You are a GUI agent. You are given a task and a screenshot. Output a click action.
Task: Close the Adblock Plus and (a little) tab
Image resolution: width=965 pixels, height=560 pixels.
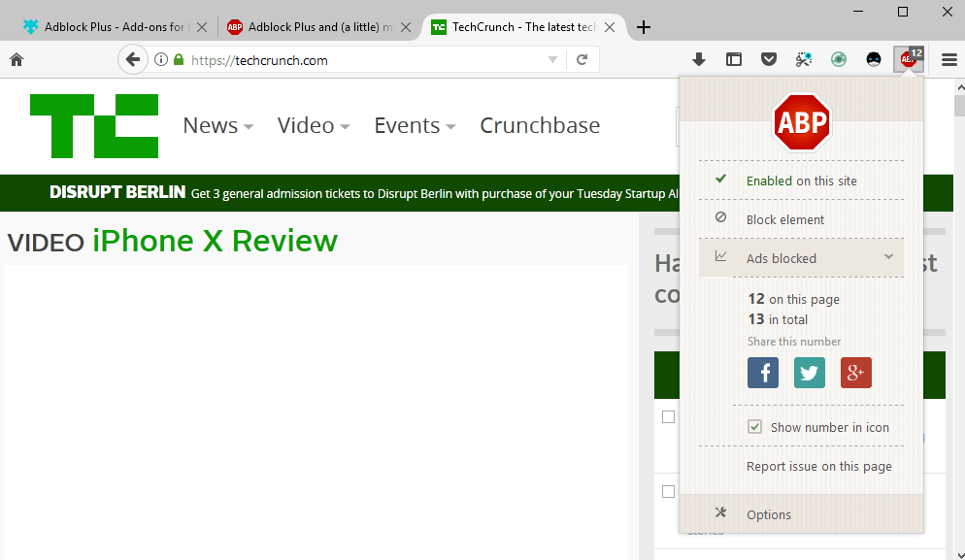pyautogui.click(x=406, y=27)
